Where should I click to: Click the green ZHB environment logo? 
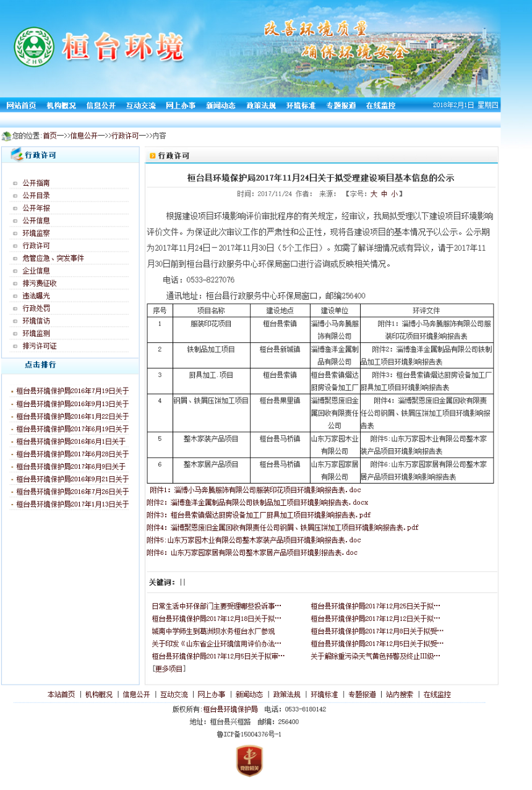(x=33, y=46)
